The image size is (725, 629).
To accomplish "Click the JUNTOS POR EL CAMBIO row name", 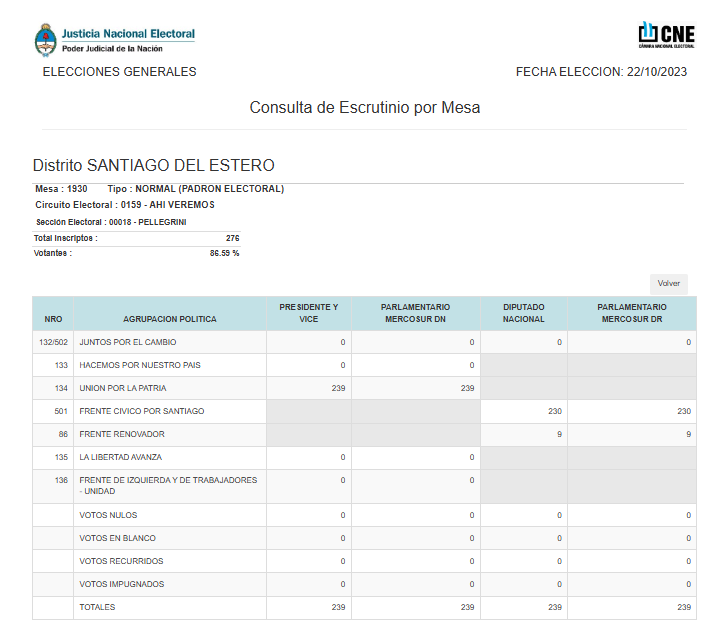I will point(128,342).
